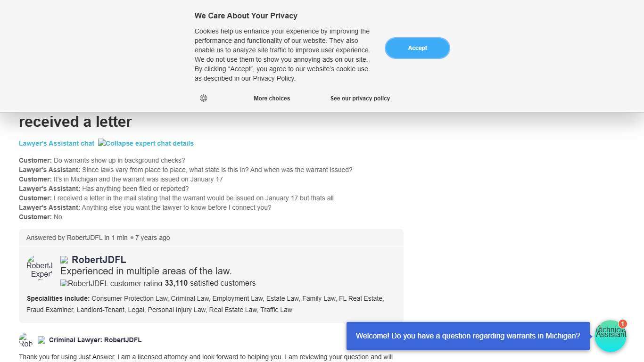Click the small avatar beside Criminal Lawyer
Screen dimensions: 644x362
pos(26,339)
